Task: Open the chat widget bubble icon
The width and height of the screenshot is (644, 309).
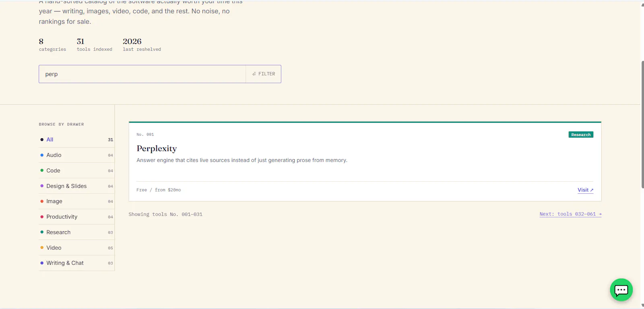Action: tap(621, 290)
